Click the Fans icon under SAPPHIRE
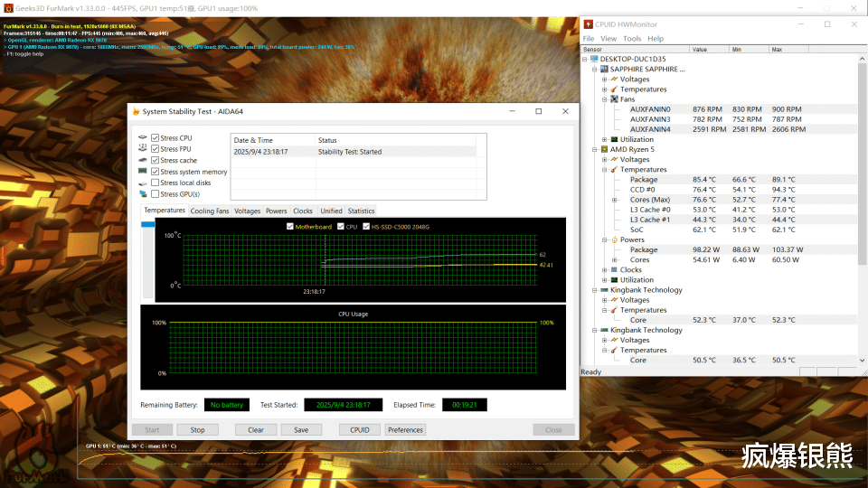Screen dimensions: 868x488 point(614,99)
